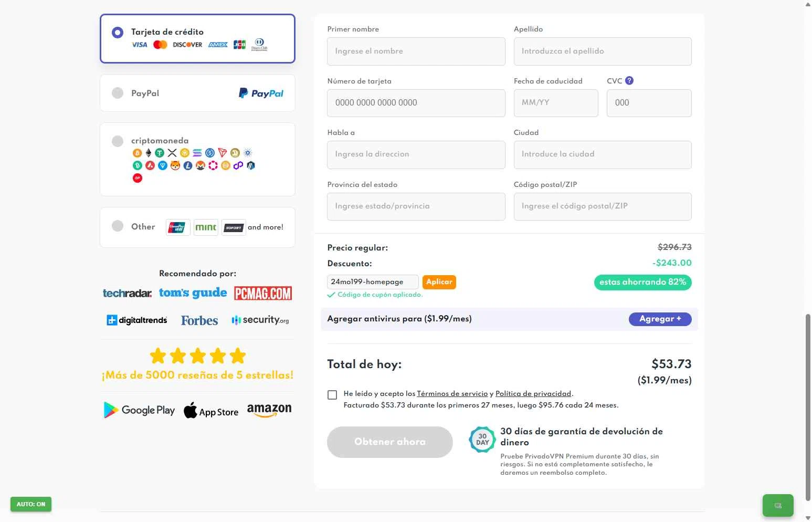Click the Aplicar coupon button
Screen dimensions: 812x522
pyautogui.click(x=439, y=282)
